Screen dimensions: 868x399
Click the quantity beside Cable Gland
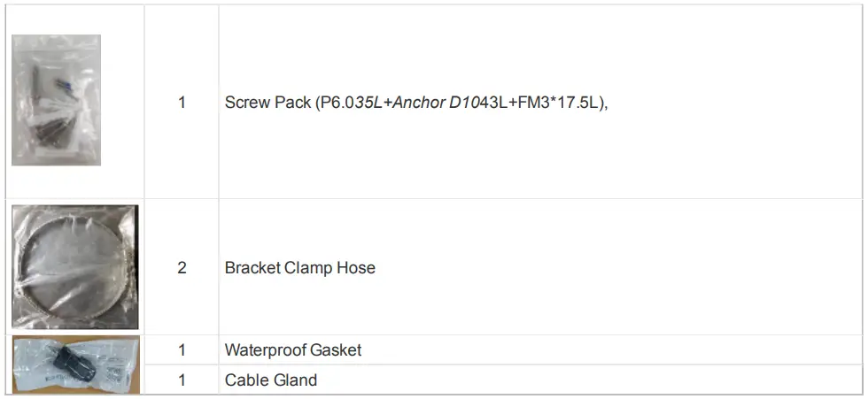click(182, 380)
